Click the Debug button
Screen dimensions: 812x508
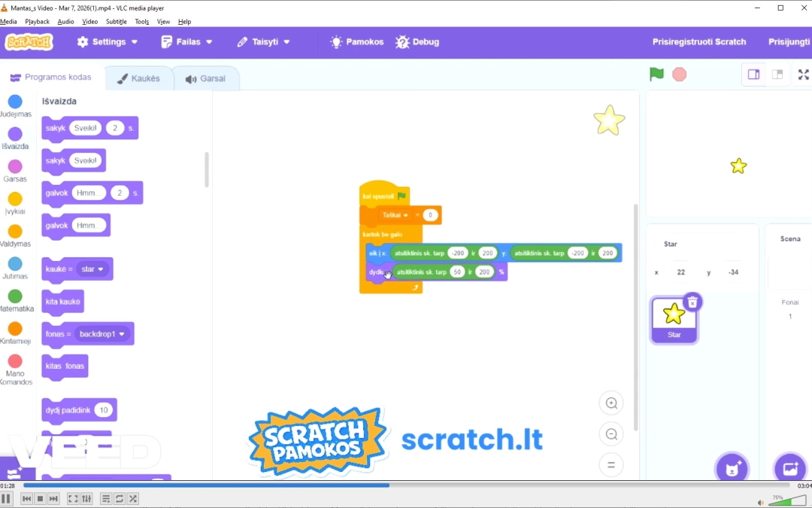[x=417, y=42]
